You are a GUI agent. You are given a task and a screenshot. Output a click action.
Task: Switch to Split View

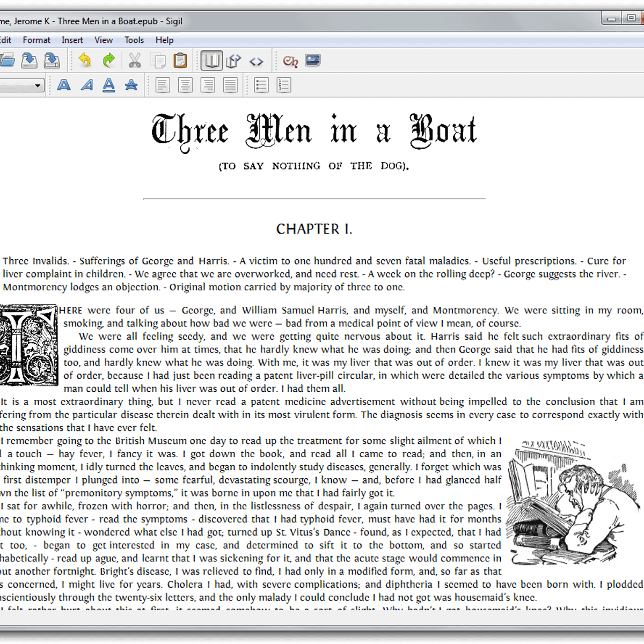coord(233,61)
